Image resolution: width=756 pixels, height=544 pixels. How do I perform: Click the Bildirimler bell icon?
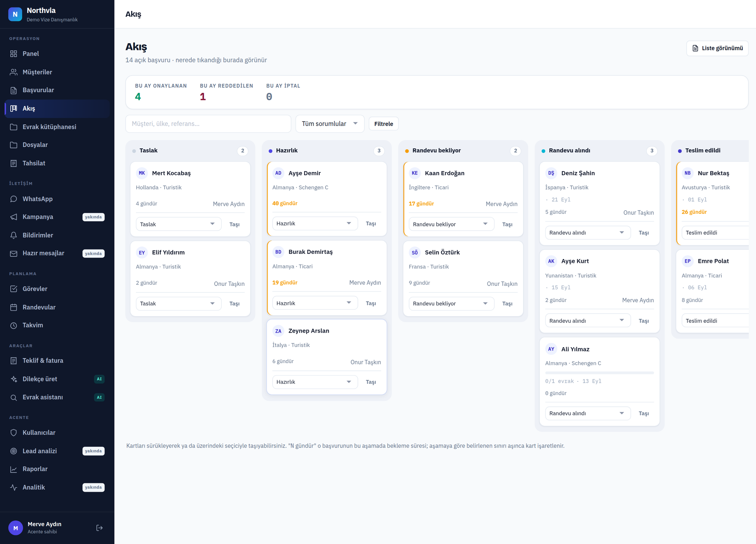(x=14, y=235)
